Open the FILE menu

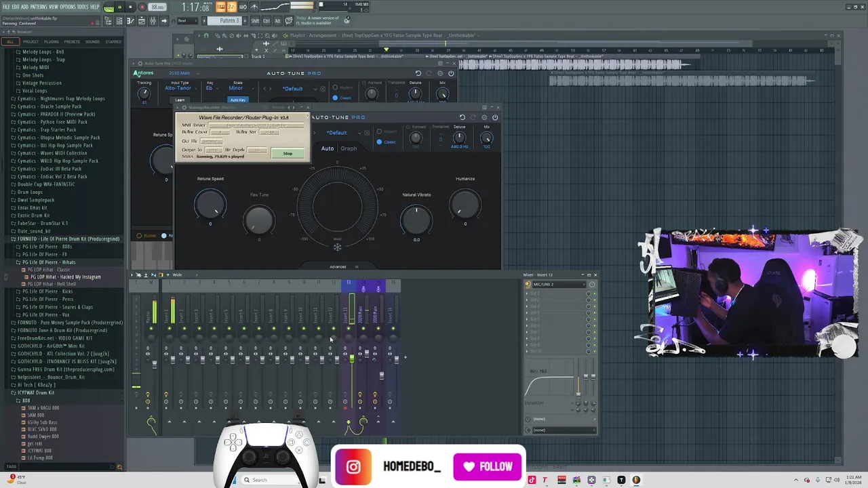[x=6, y=7]
